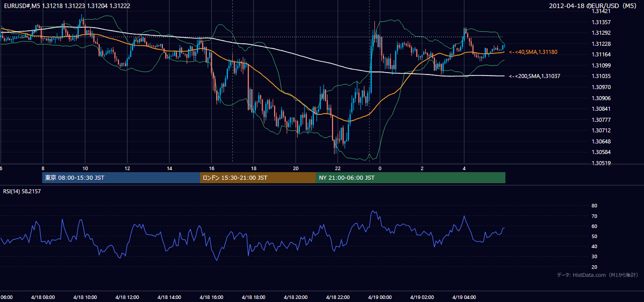Click the 東京 08:00-15:30 JST session bar
The width and height of the screenshot is (644, 302).
(x=121, y=178)
